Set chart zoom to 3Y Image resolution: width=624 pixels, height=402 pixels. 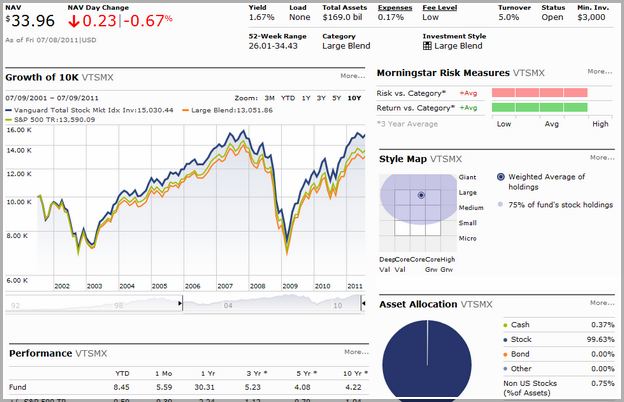321,98
